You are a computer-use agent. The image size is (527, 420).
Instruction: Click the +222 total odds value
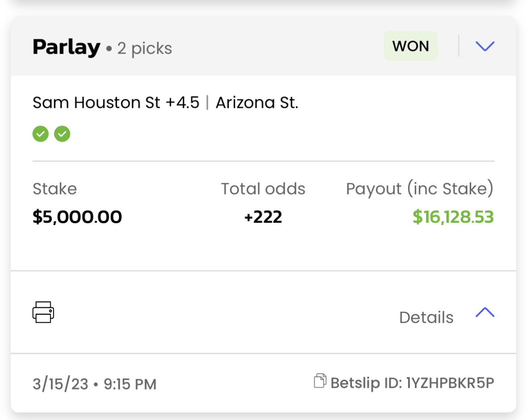pyautogui.click(x=263, y=217)
